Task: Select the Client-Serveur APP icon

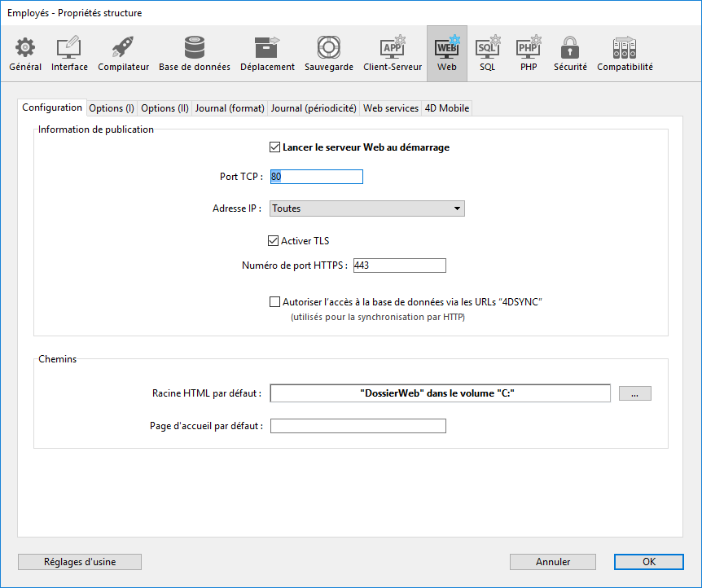Action: coord(393,48)
